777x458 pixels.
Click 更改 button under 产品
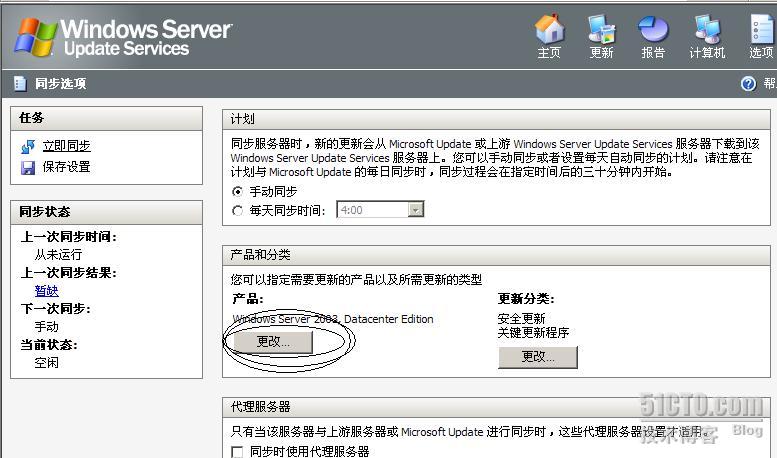[273, 342]
